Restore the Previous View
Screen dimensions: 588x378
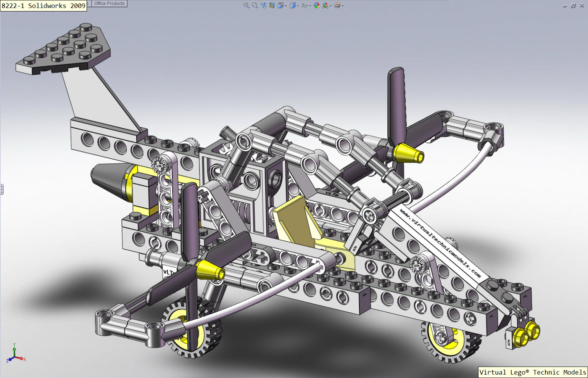(x=263, y=5)
